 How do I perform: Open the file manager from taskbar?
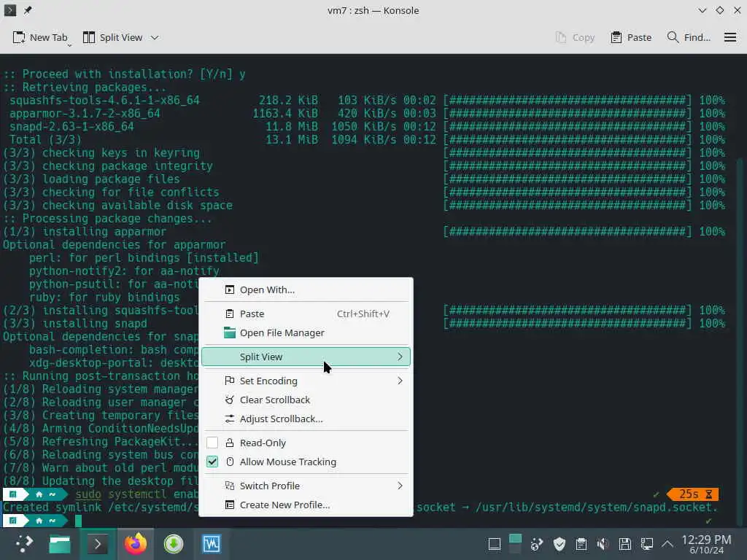pyautogui.click(x=60, y=544)
